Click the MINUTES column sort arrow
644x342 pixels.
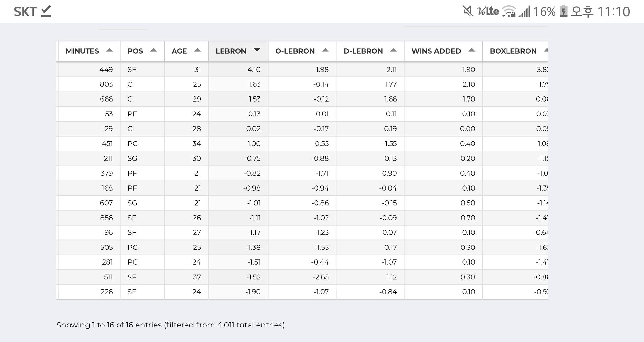pos(109,50)
